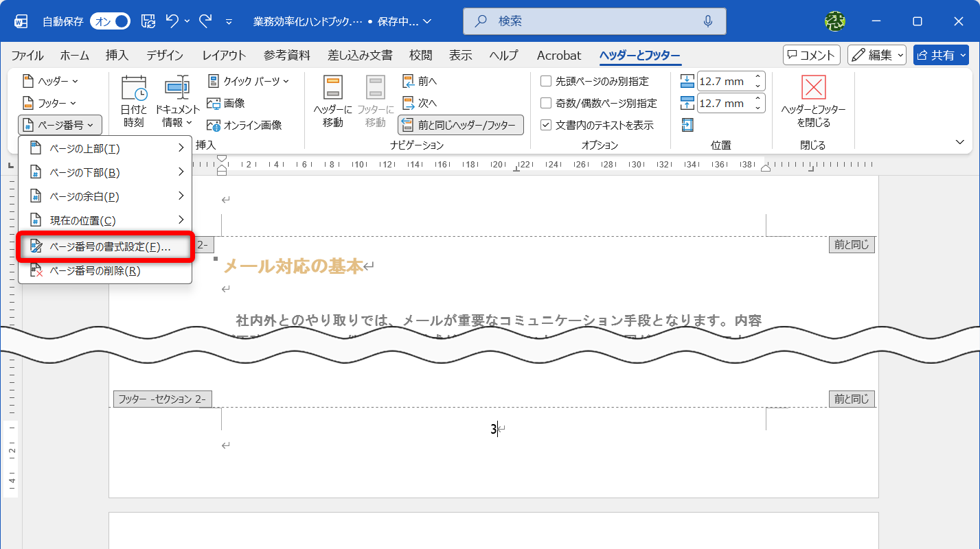980x549 pixels.
Task: Click the 共有 share button
Action: pos(941,56)
